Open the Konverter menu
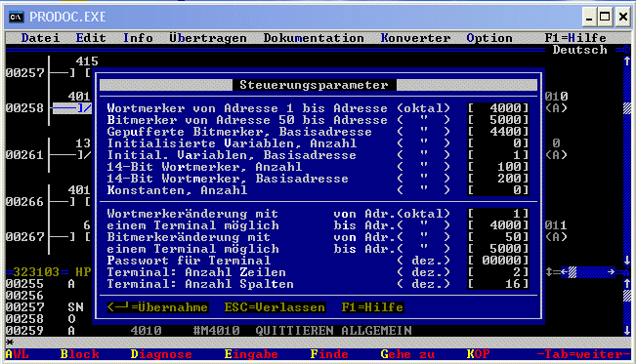 click(x=415, y=38)
